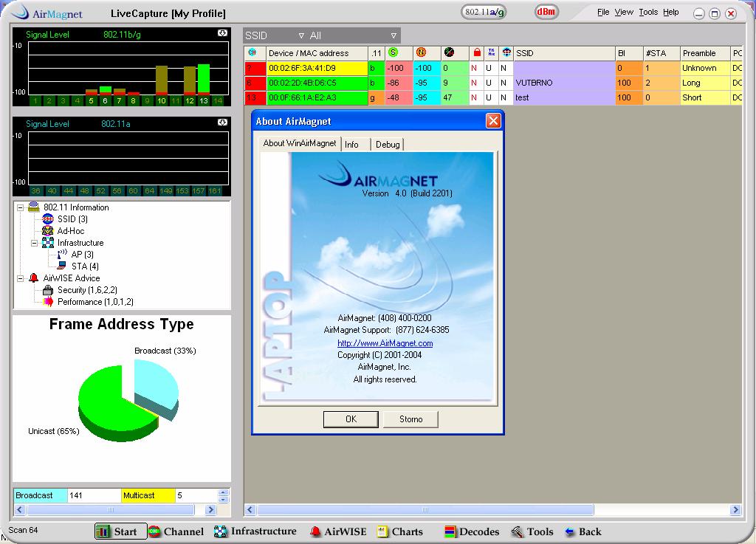This screenshot has height=544, width=756.
Task: Click the BI column header
Action: pyautogui.click(x=629, y=53)
